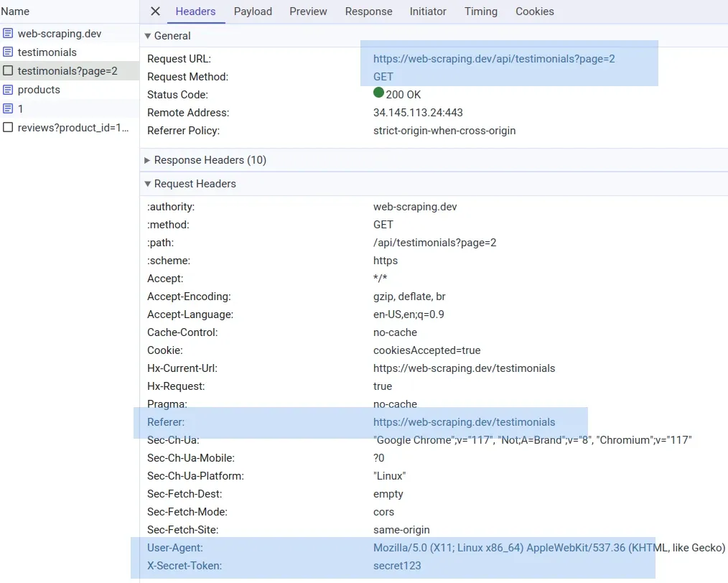
Task: Collapse the General section
Action: (148, 35)
